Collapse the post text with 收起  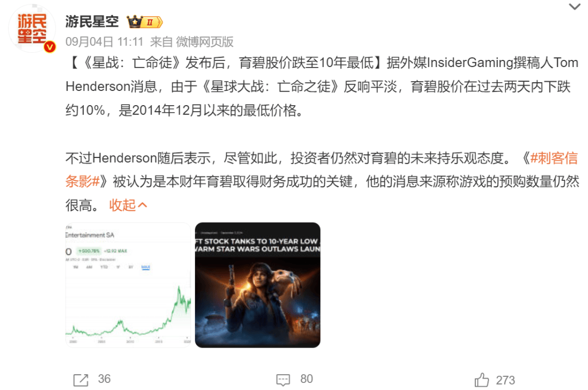point(122,205)
